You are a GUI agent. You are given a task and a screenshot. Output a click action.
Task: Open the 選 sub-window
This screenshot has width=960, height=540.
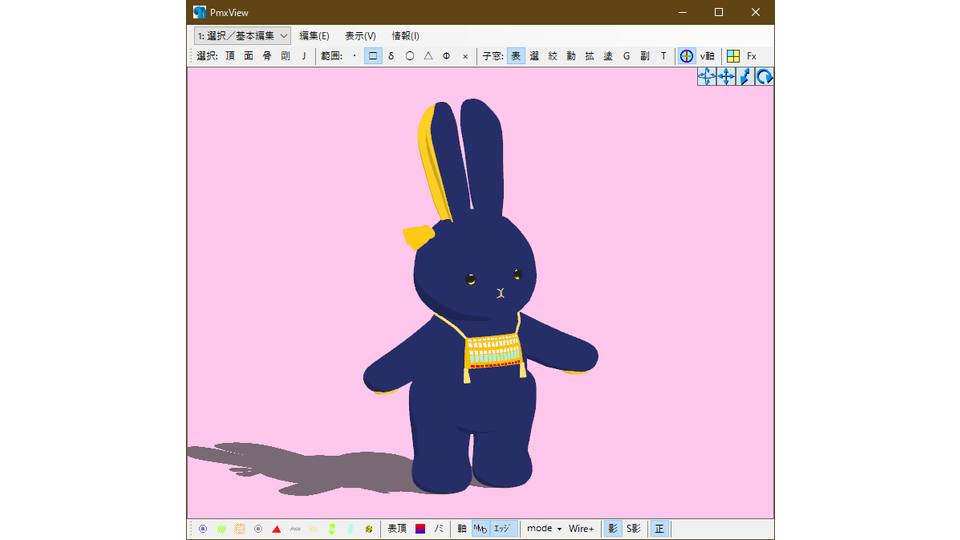pyautogui.click(x=534, y=56)
